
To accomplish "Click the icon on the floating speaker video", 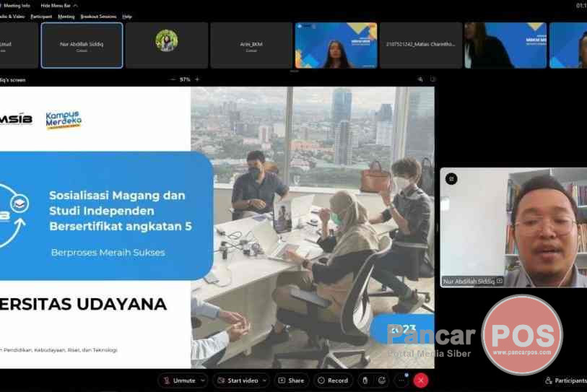I will click(x=451, y=179).
